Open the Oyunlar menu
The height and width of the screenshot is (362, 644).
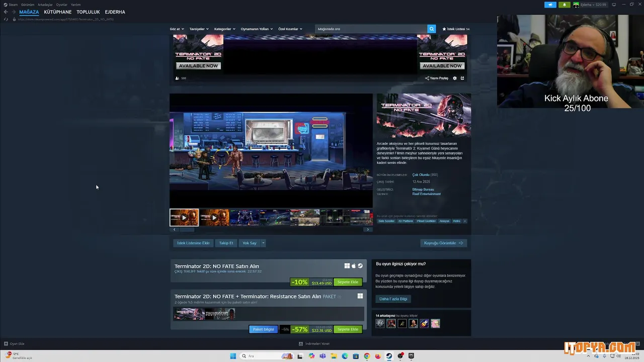[x=61, y=5]
